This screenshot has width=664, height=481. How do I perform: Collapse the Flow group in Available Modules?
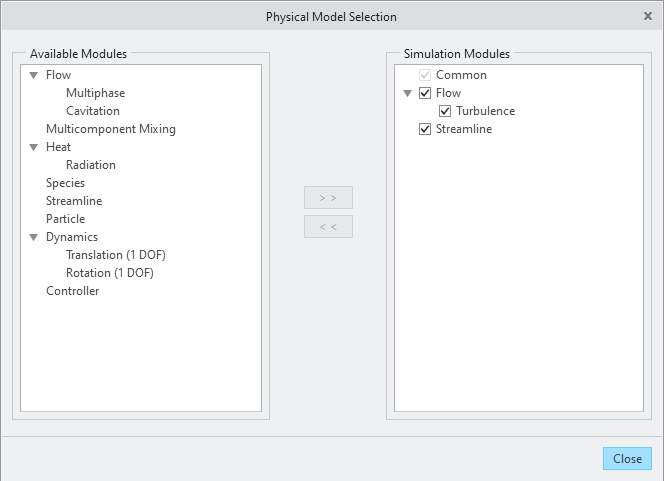point(34,75)
